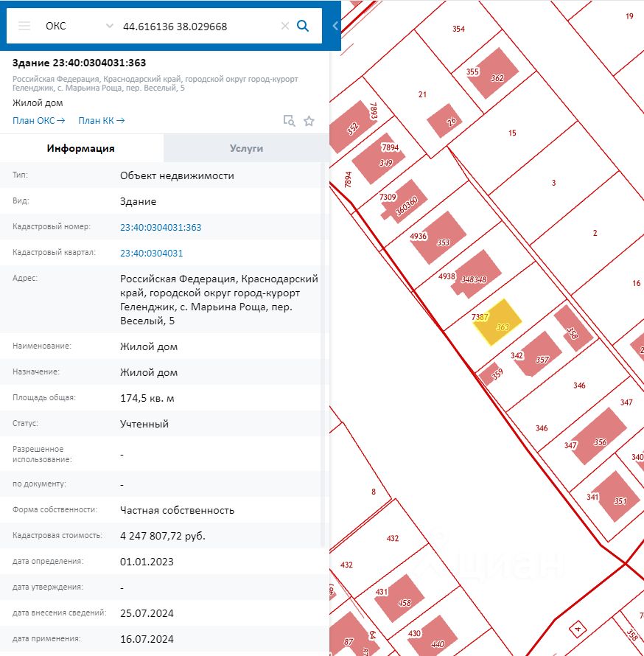Select building 356 on the map
Viewport: 644px width, 656px height.
(x=599, y=436)
